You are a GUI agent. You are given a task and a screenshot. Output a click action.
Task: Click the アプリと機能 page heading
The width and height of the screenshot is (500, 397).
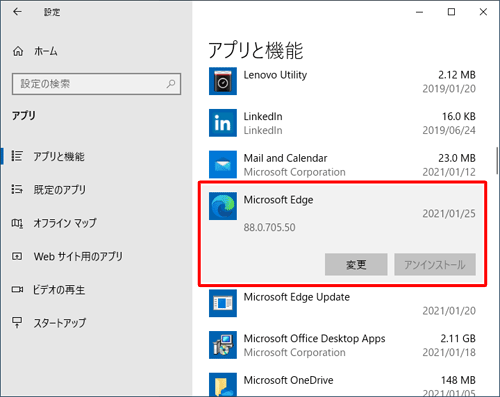256,51
